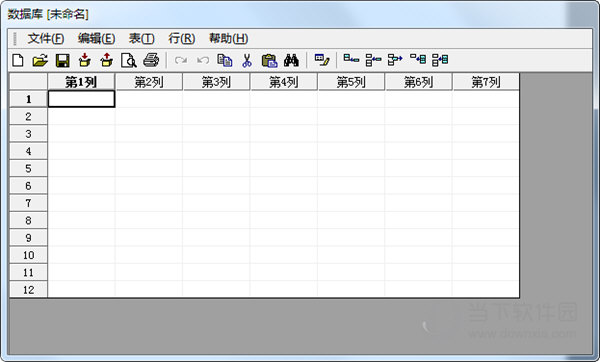The width and height of the screenshot is (600, 362).
Task: Open find using the binoculars icon
Action: 292,60
